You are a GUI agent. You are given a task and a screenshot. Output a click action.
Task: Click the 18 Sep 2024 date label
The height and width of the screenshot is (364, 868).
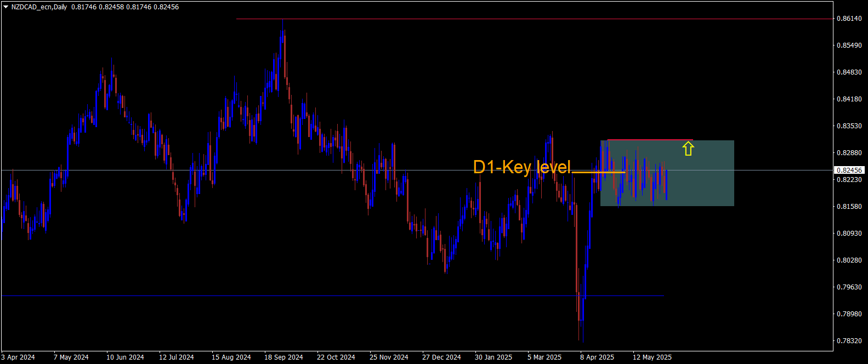(283, 357)
